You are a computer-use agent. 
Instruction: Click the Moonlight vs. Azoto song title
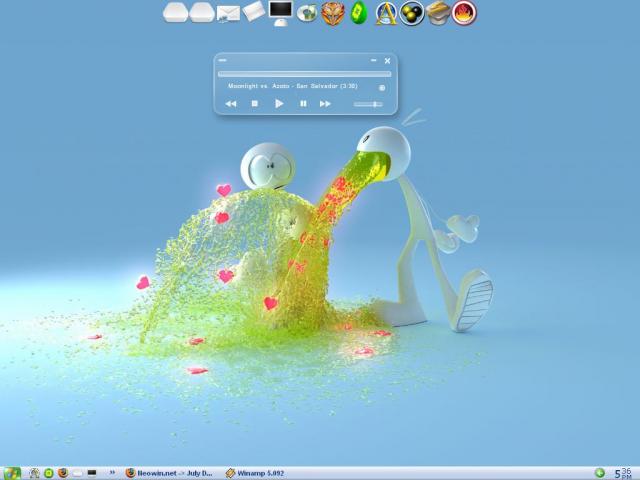293,86
